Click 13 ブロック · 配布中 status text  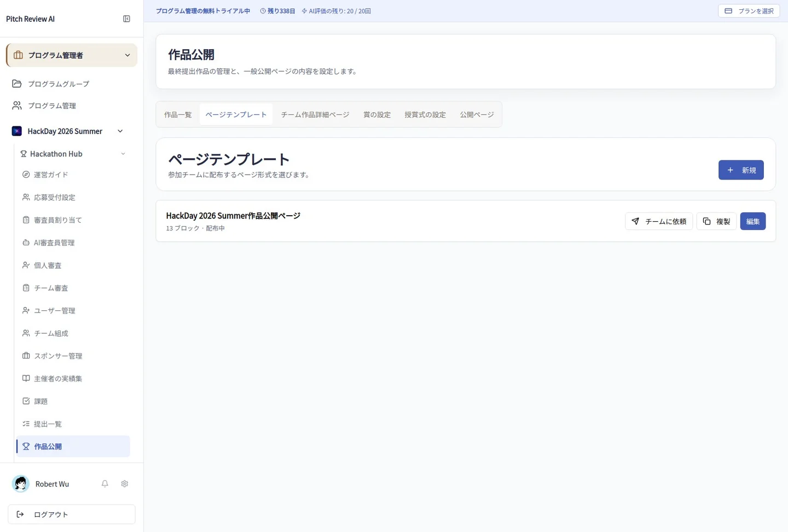[x=195, y=228]
